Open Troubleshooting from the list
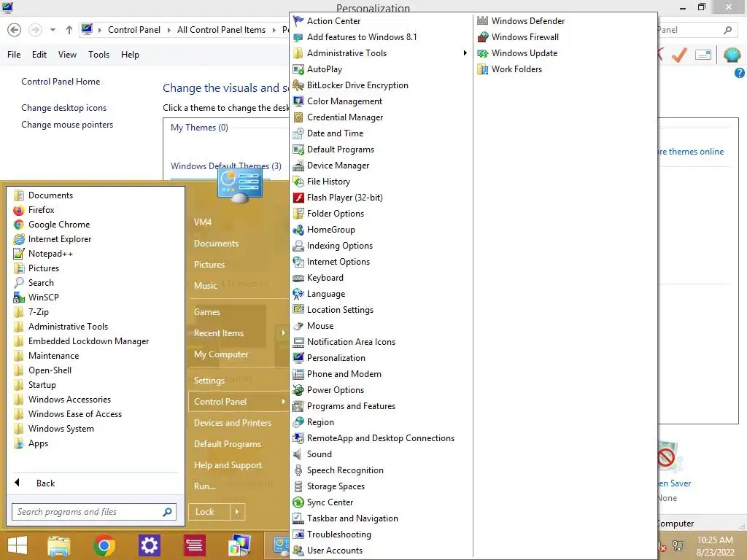747x560 pixels. (x=338, y=534)
